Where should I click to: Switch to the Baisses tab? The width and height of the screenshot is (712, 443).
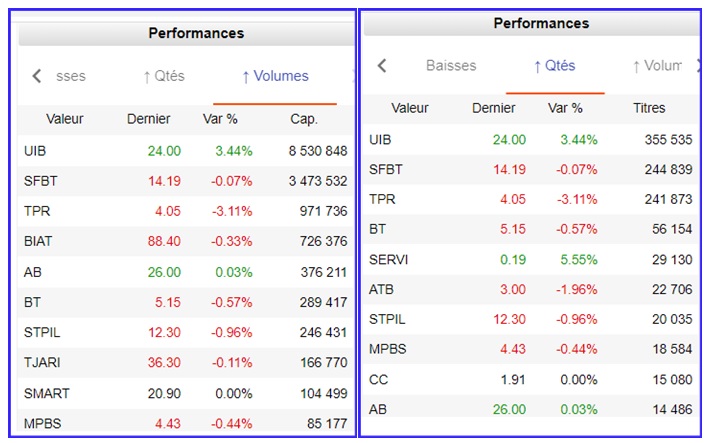[x=451, y=66]
